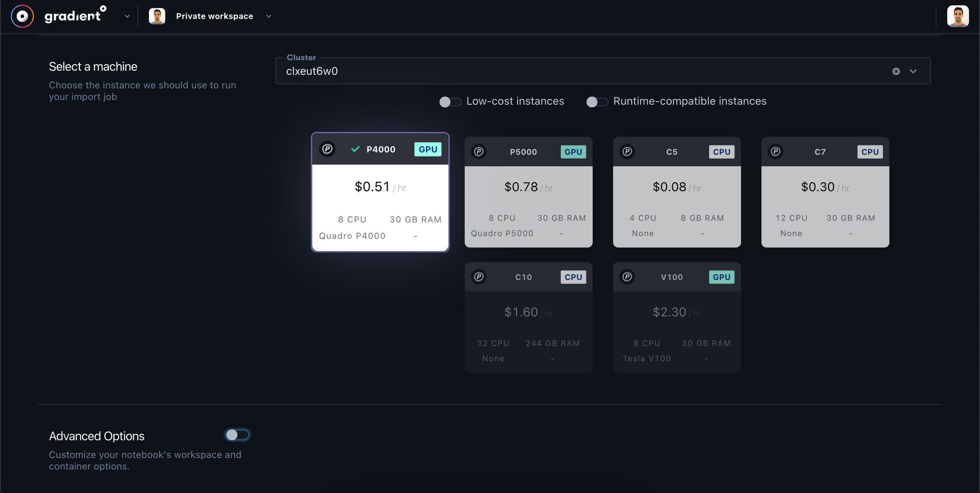Select the C10 machine at $1.60/hr
Viewport: 980px width, 493px height.
[529, 318]
